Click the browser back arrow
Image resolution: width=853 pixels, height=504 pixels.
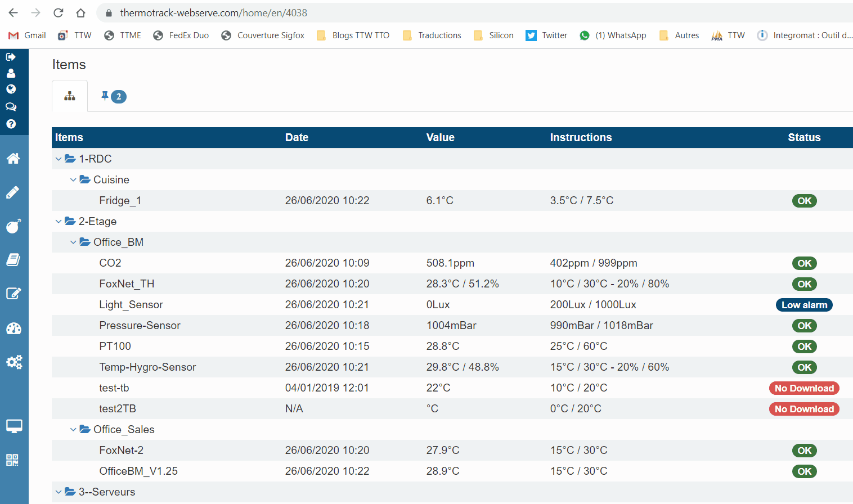coord(14,12)
